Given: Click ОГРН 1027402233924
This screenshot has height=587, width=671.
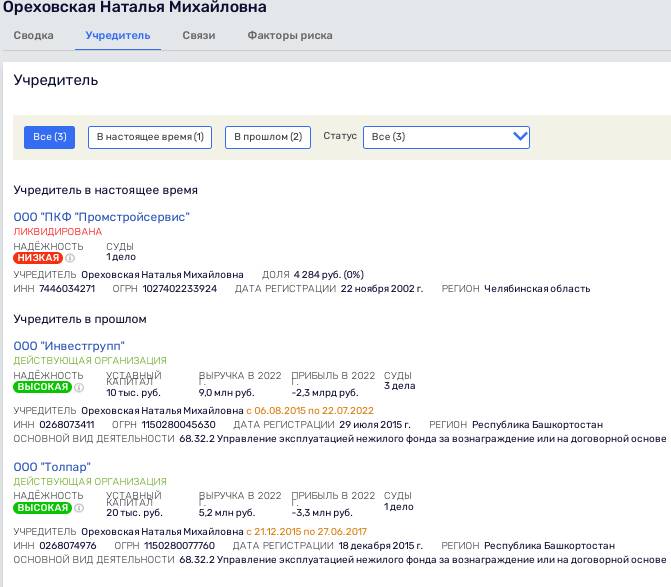Looking at the screenshot, I should (x=180, y=289).
